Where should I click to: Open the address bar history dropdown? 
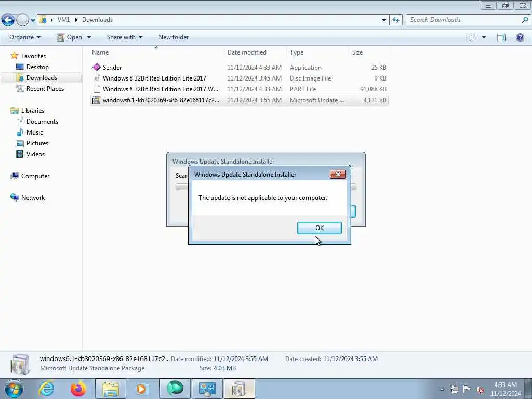(x=384, y=20)
